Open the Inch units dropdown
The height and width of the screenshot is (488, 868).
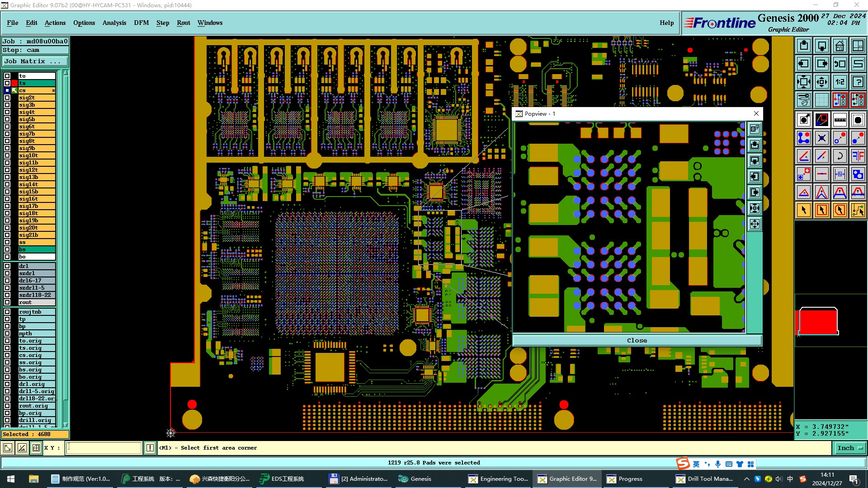tap(850, 448)
